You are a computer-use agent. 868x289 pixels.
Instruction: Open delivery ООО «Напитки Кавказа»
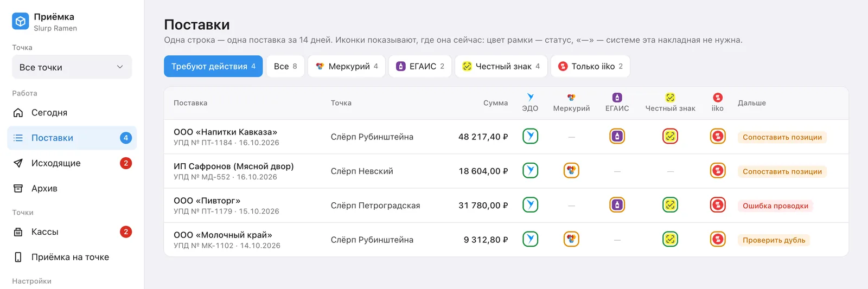225,132
